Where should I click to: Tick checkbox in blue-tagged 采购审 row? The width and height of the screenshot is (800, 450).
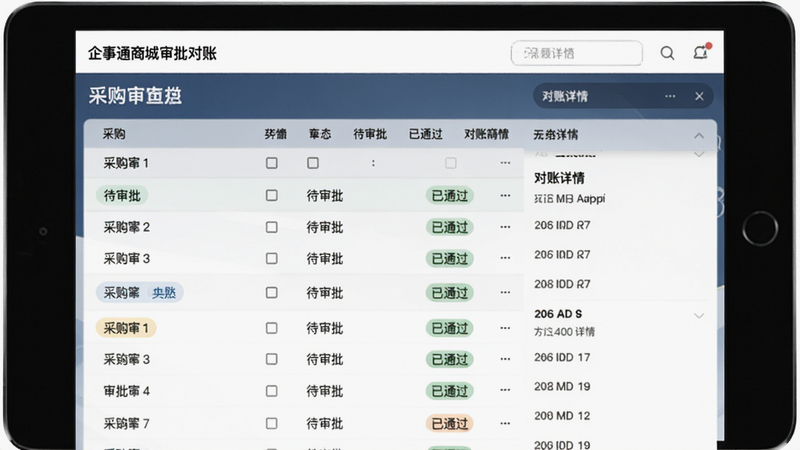tap(272, 292)
